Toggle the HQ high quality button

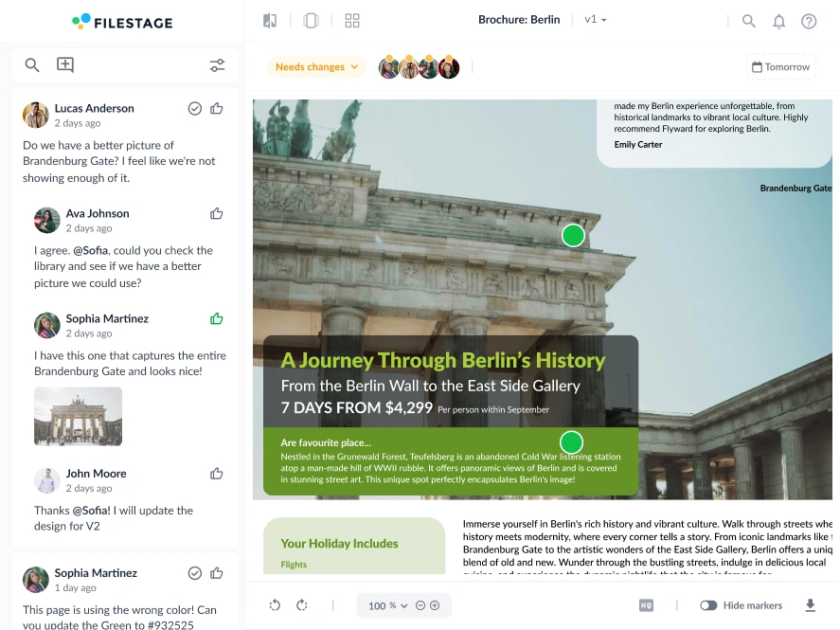point(646,605)
